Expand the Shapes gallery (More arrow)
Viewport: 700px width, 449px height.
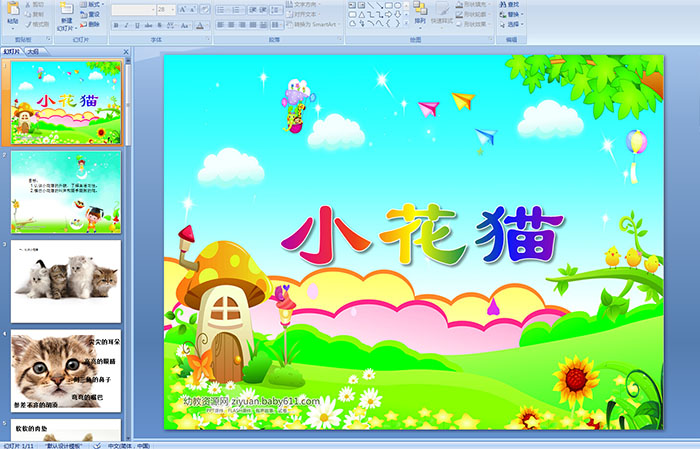(x=406, y=24)
